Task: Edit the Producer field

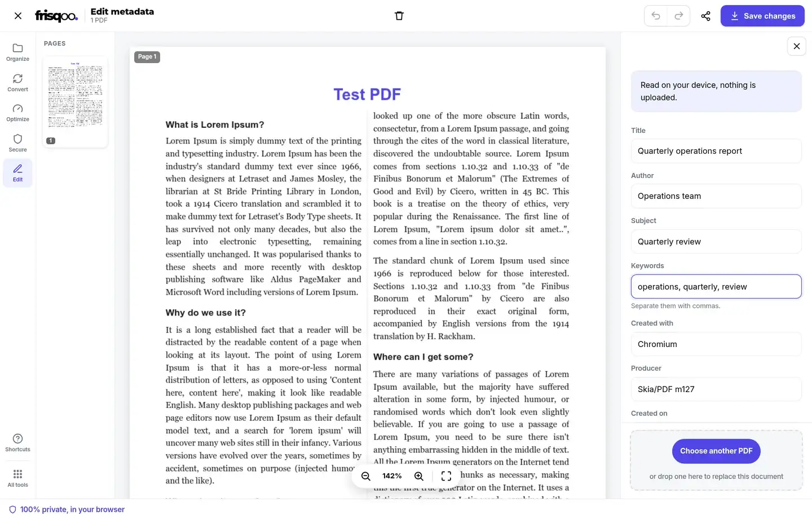Action: click(x=716, y=389)
